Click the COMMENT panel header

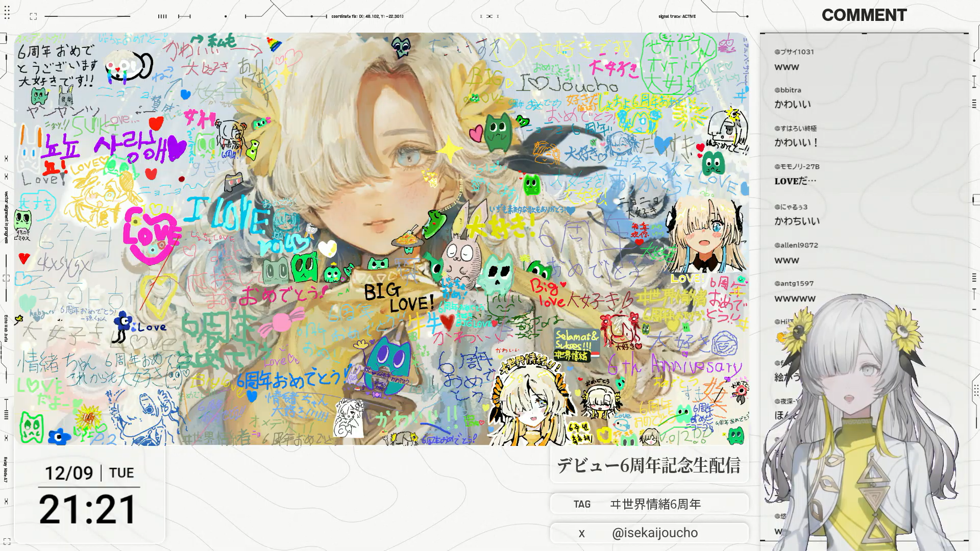click(x=864, y=15)
